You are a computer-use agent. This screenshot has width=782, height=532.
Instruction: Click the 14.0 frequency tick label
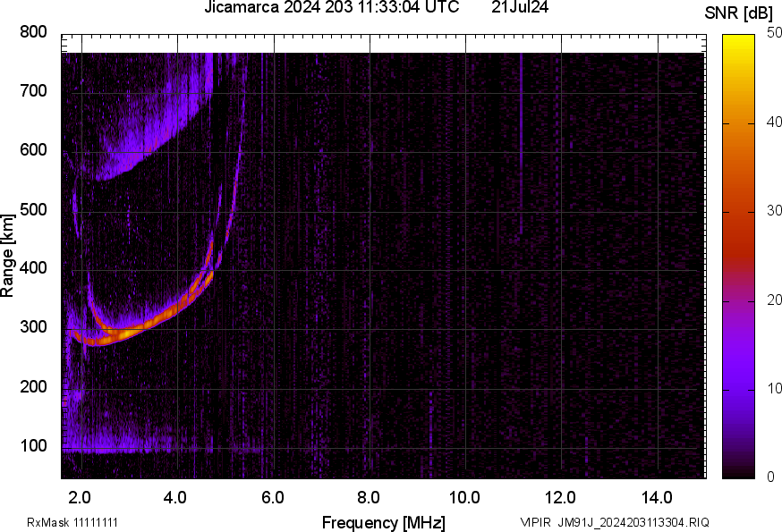(657, 497)
